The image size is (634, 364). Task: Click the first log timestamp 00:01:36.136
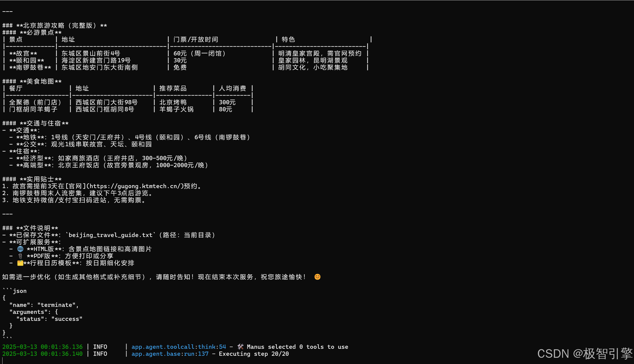point(61,347)
